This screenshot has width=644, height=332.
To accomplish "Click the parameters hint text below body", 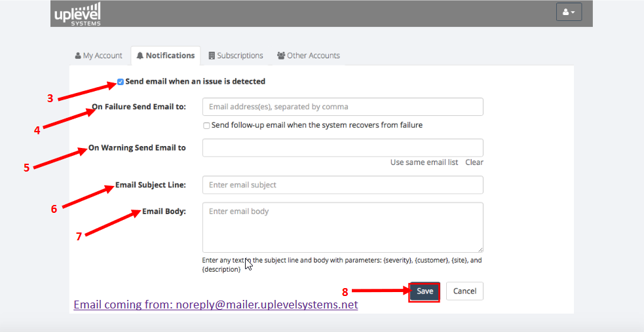I will point(342,265).
